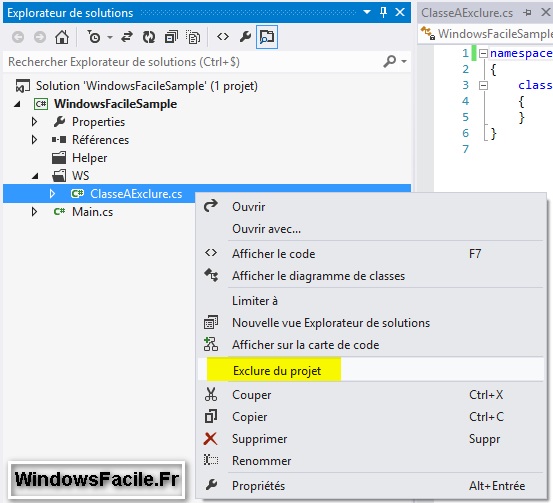Choose Supprimer in context menu
Screen dimensions: 553x503
[370, 439]
